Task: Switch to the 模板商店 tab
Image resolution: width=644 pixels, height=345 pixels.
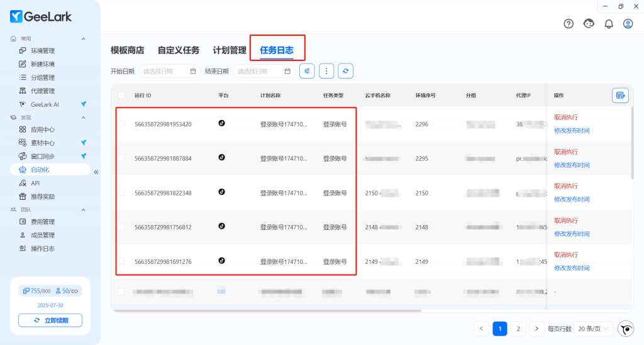Action: tap(127, 50)
